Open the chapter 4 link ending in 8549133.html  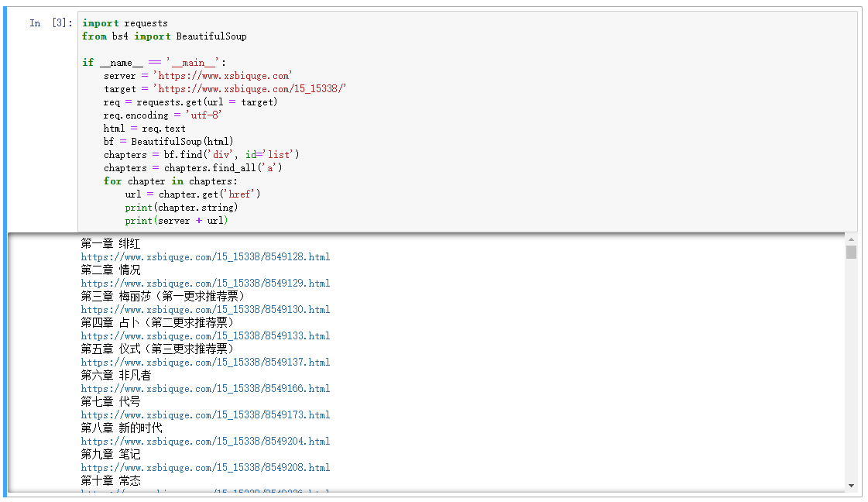pos(205,335)
